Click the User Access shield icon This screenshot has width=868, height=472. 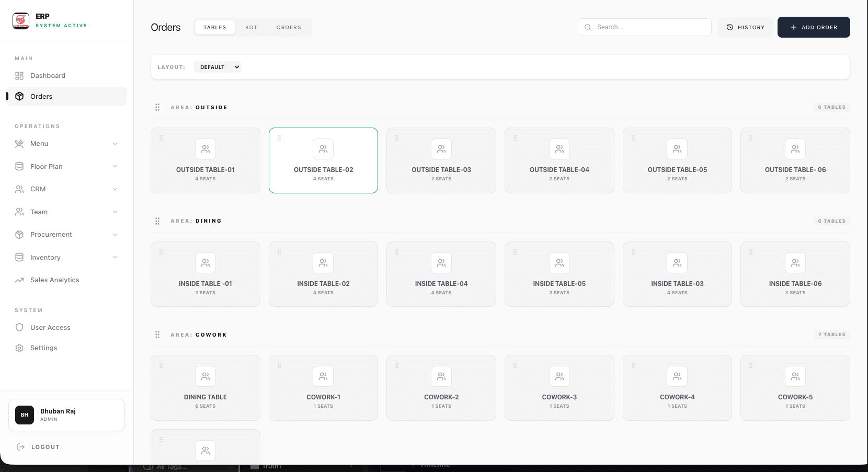point(19,328)
